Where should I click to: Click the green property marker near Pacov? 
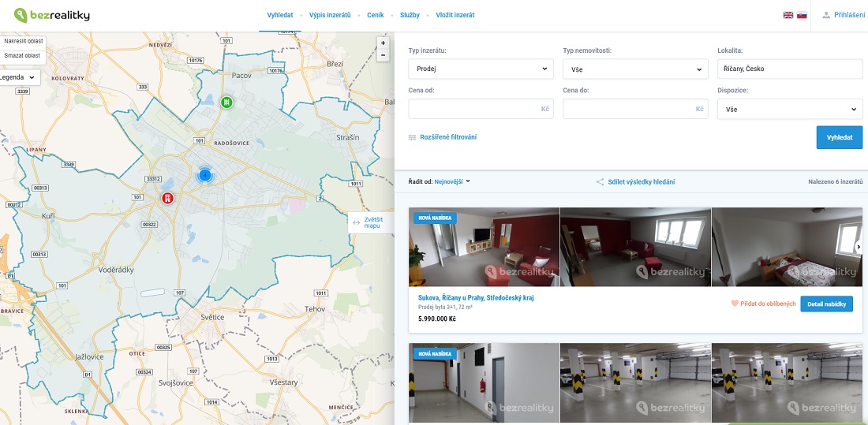[x=226, y=103]
